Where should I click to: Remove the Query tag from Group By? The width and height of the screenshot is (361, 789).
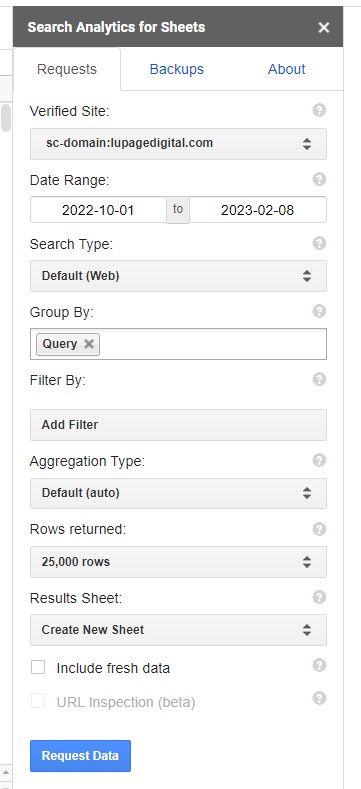tap(89, 344)
